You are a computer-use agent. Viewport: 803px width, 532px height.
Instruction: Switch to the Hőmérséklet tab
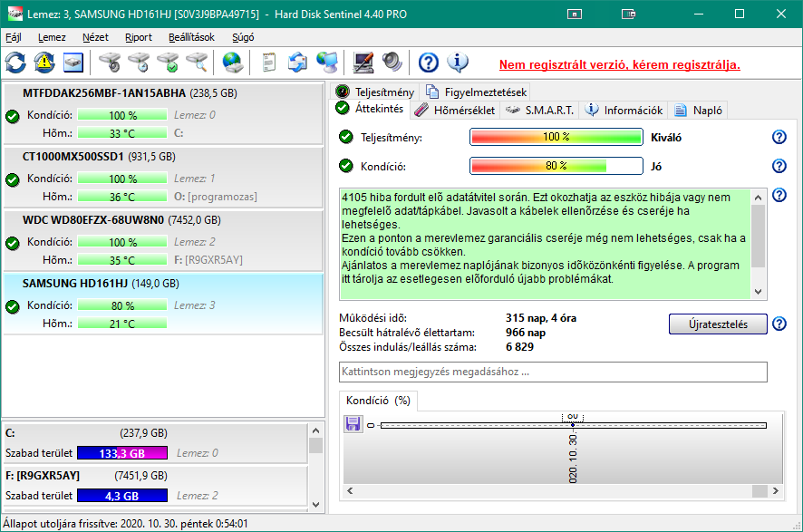tap(454, 110)
